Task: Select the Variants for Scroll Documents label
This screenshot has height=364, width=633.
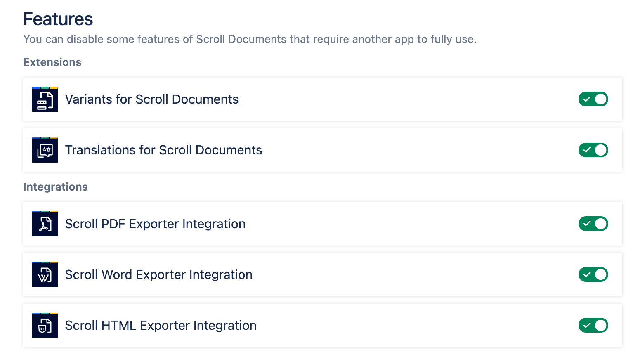Action: (152, 99)
